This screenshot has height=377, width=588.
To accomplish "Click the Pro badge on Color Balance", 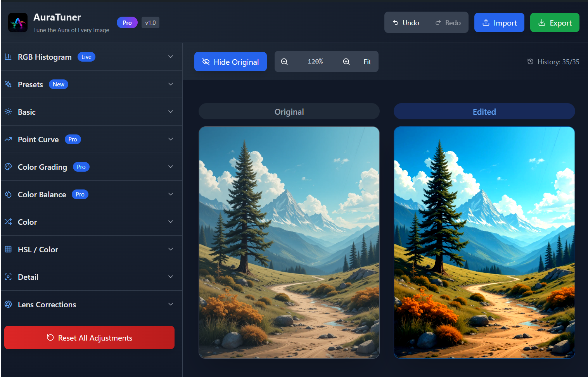I will click(80, 194).
